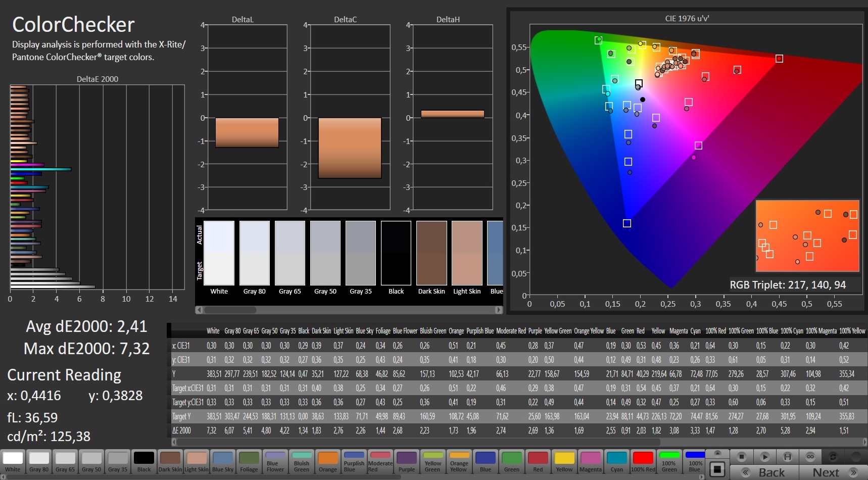Select the Dark Skin swatch in the bottom bar

170,462
